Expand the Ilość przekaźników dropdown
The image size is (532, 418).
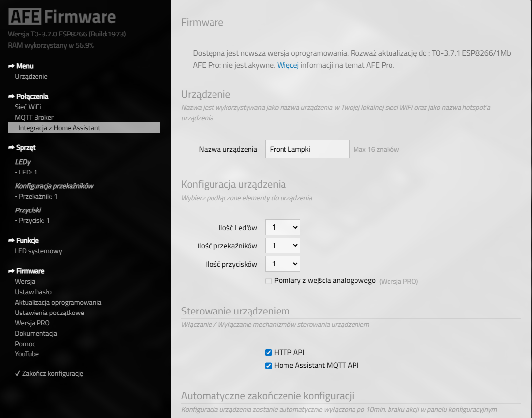(x=283, y=245)
